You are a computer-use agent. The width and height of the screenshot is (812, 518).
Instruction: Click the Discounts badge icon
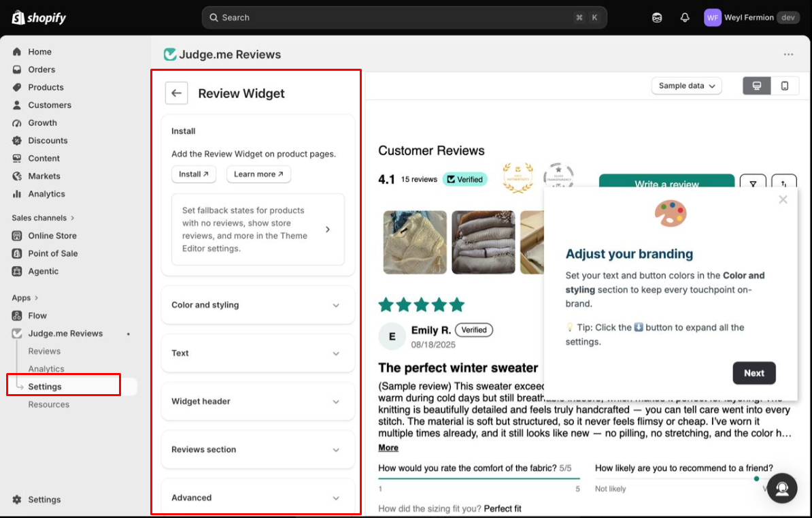[17, 140]
